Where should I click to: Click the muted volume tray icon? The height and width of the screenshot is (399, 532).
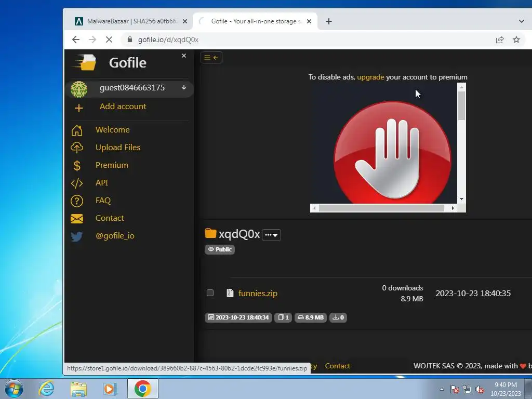[x=480, y=390]
